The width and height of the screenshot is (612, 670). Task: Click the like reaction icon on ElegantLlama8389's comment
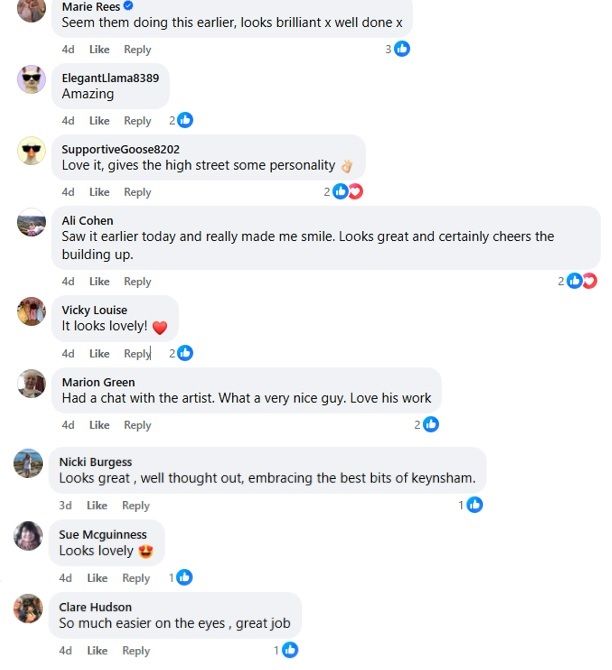185,120
